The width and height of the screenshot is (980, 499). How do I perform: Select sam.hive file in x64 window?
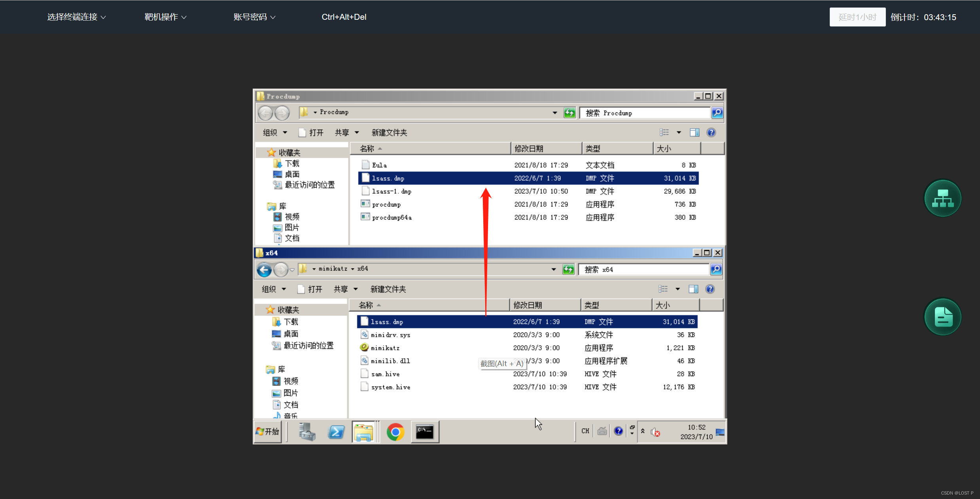pos(528,374)
